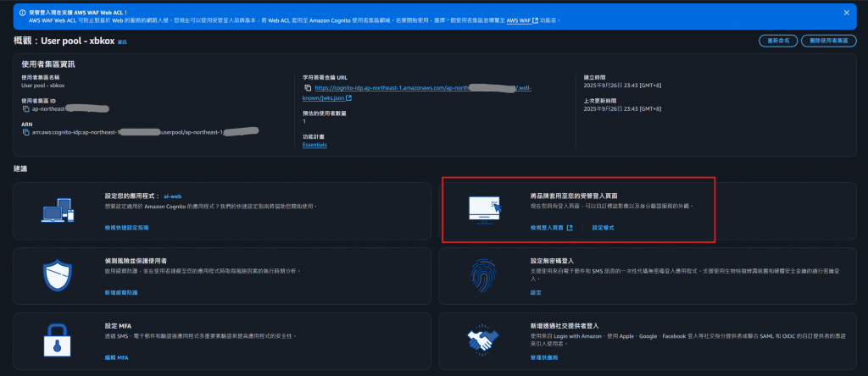Click the padlock icon on the MFA card
The image size is (868, 376).
58,339
